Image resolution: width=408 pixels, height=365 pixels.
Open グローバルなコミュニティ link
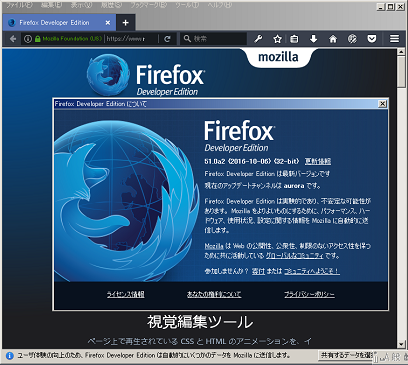(295, 256)
